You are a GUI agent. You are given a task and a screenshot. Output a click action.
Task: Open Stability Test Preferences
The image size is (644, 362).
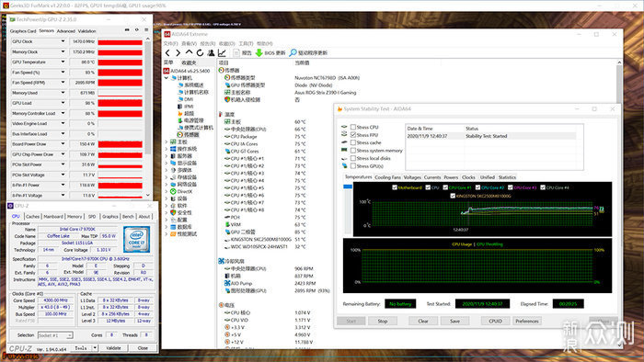click(527, 321)
